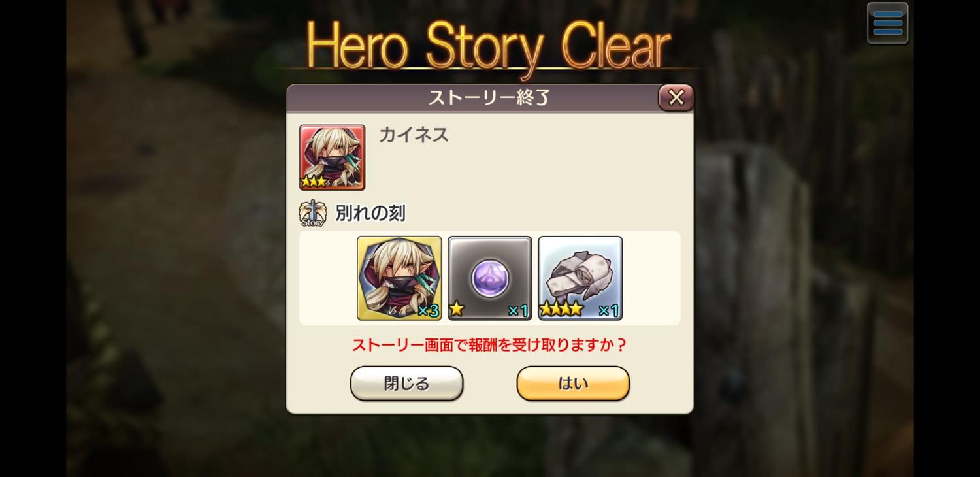Select the カイネス shard reward tile
The width and height of the screenshot is (980, 477).
tap(399, 278)
